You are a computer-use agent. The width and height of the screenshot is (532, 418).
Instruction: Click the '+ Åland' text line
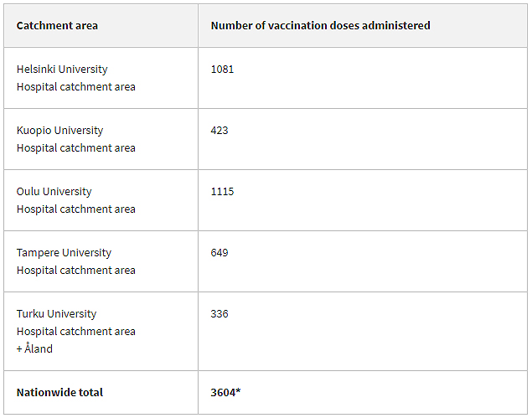point(34,348)
